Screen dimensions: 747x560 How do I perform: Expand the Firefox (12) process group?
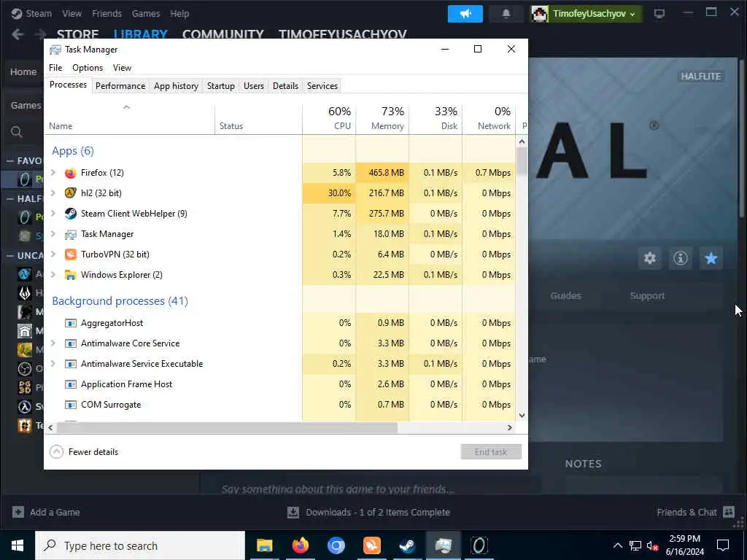[x=53, y=173]
